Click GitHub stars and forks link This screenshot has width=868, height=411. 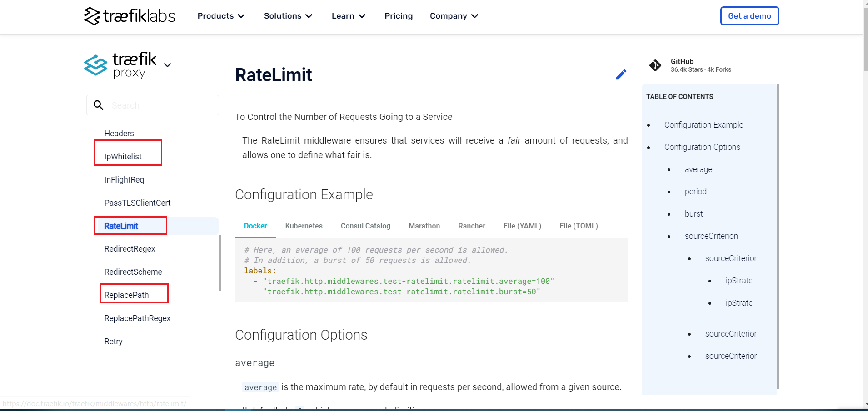coord(701,70)
